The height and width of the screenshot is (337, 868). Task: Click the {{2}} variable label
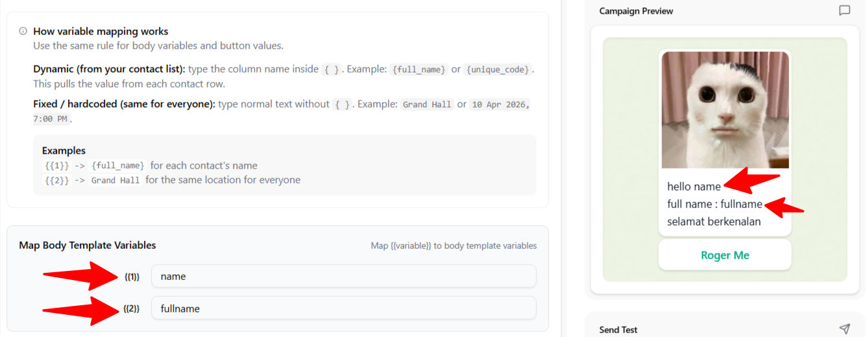coord(132,309)
